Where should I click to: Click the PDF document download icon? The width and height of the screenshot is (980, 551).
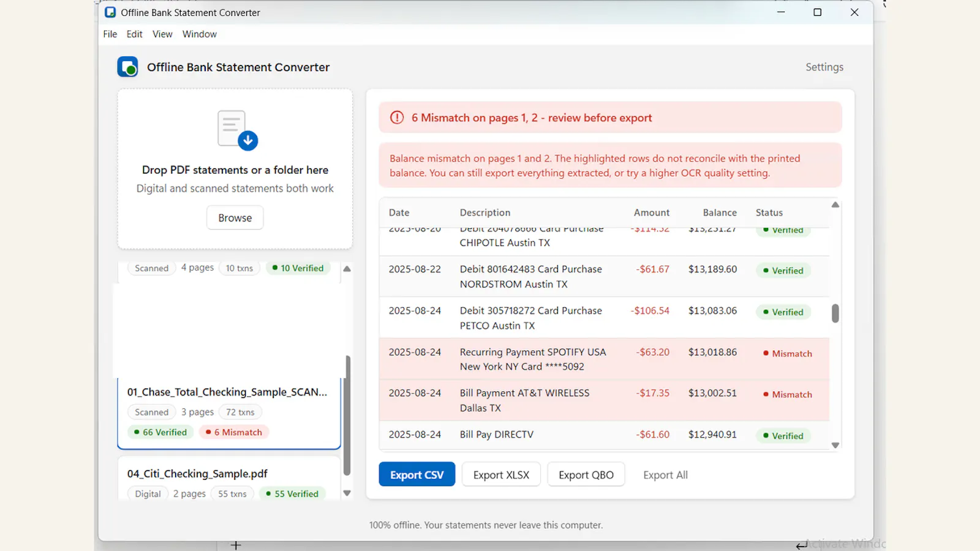[238, 130]
